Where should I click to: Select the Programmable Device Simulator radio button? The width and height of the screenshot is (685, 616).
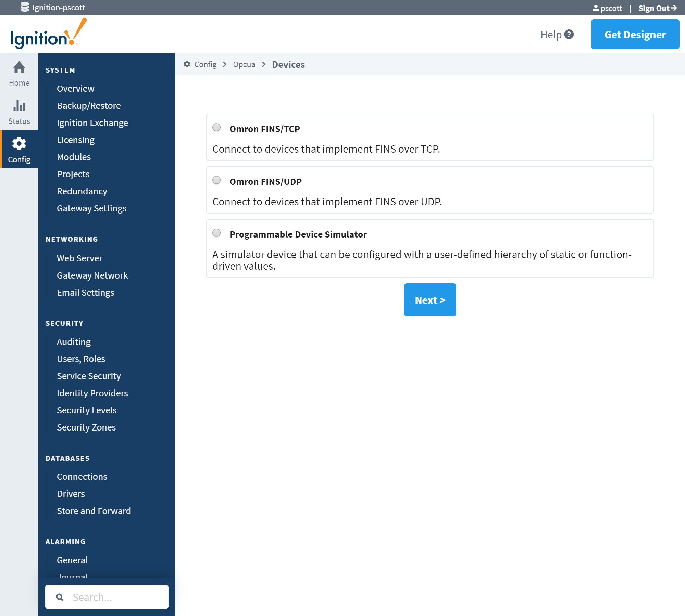click(x=217, y=233)
